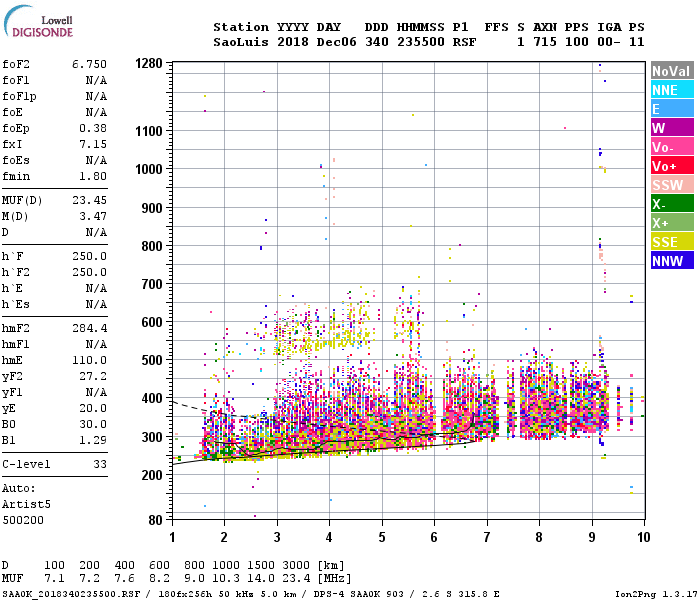Click the SAA0K_2018340235500.RSF file name

tap(71, 594)
